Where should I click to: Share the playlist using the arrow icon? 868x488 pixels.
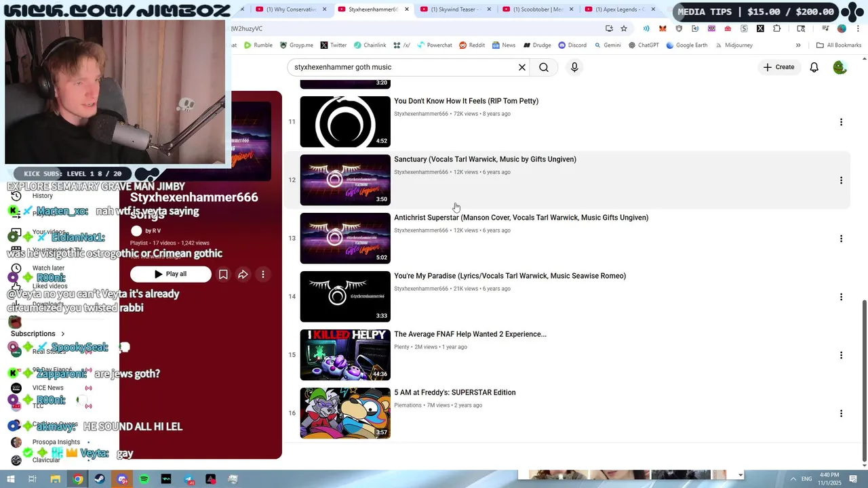[243, 274]
